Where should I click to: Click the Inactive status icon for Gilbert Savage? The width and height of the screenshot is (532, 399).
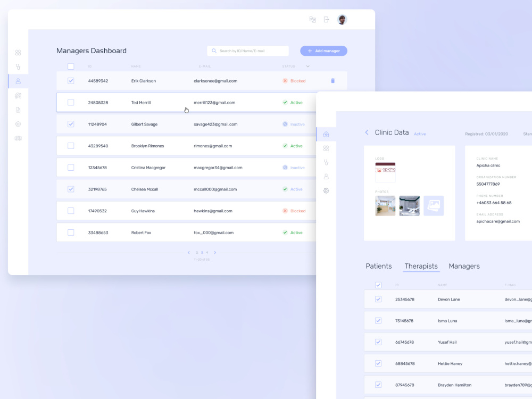[x=285, y=124]
